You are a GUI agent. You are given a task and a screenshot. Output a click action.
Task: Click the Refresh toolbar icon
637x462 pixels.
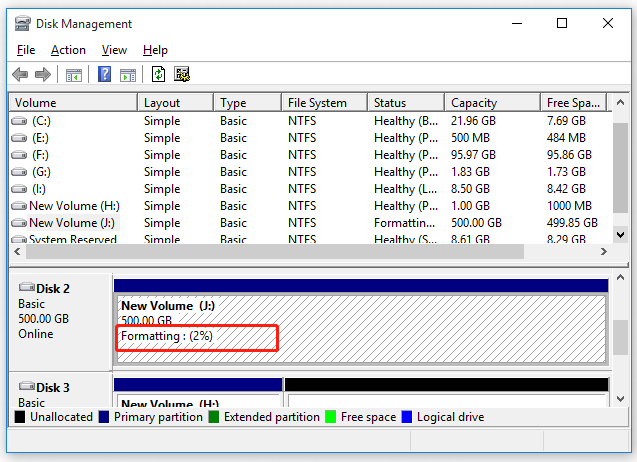coord(158,74)
